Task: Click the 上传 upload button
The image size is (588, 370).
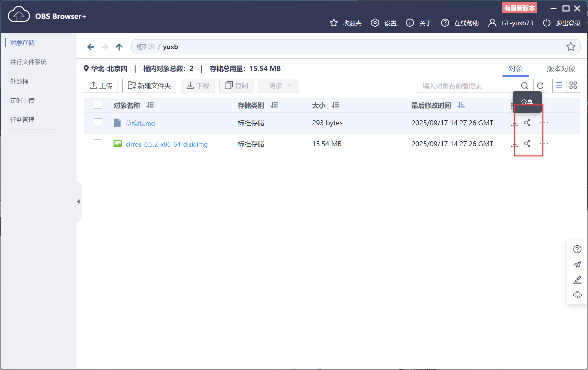Action: 101,86
